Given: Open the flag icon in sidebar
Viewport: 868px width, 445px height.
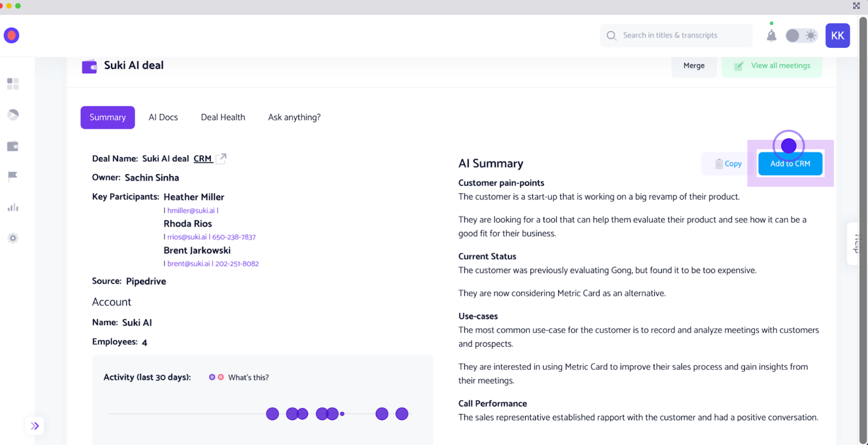Looking at the screenshot, I should (x=13, y=176).
